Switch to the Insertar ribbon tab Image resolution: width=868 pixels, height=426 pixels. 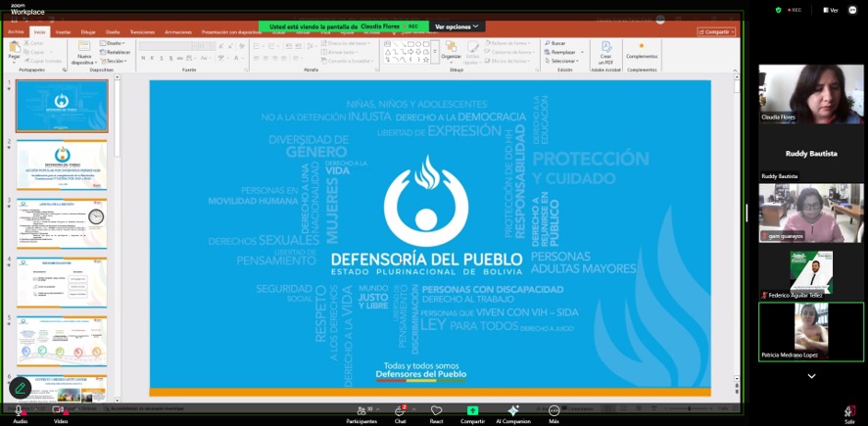tap(63, 32)
